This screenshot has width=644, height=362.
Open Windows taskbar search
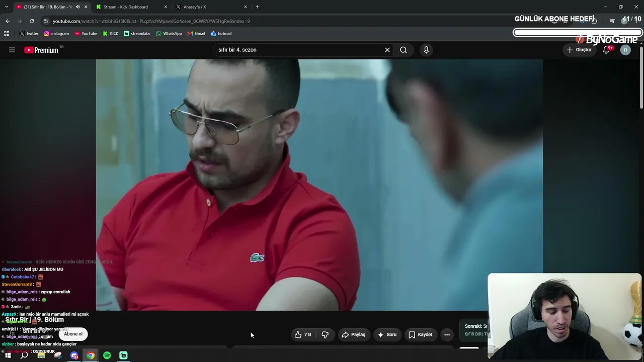pyautogui.click(x=24, y=355)
